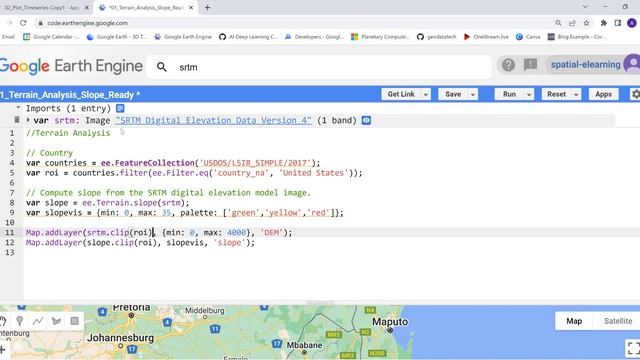Open the Google Earth Engine bookmark
640x360 pixels.
[183, 37]
